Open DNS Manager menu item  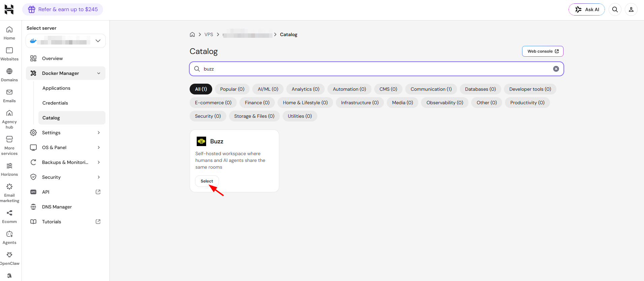pyautogui.click(x=66, y=207)
